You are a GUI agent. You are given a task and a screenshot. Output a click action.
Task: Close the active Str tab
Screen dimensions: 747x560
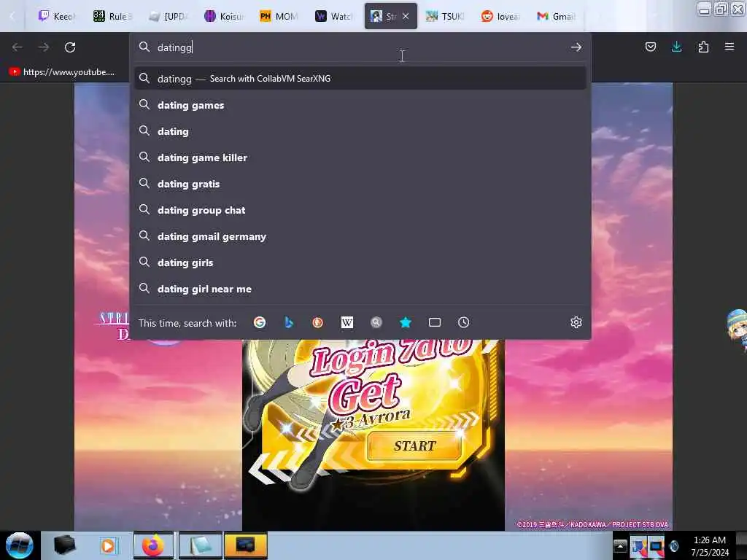406,16
